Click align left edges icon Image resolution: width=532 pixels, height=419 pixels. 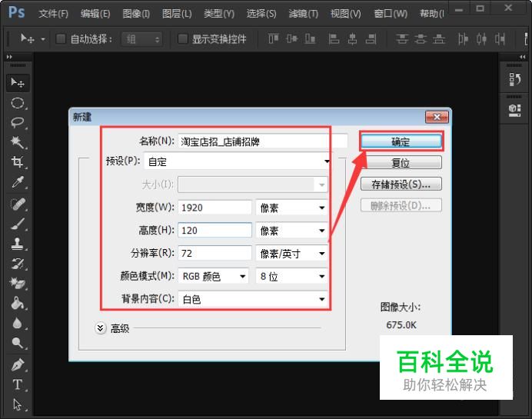point(334,39)
